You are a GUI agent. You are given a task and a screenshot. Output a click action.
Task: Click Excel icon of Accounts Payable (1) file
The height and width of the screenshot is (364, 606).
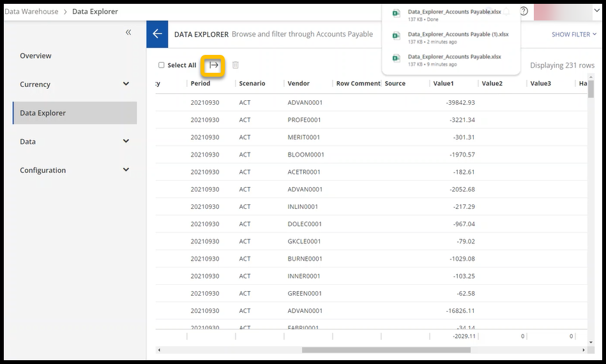point(397,36)
